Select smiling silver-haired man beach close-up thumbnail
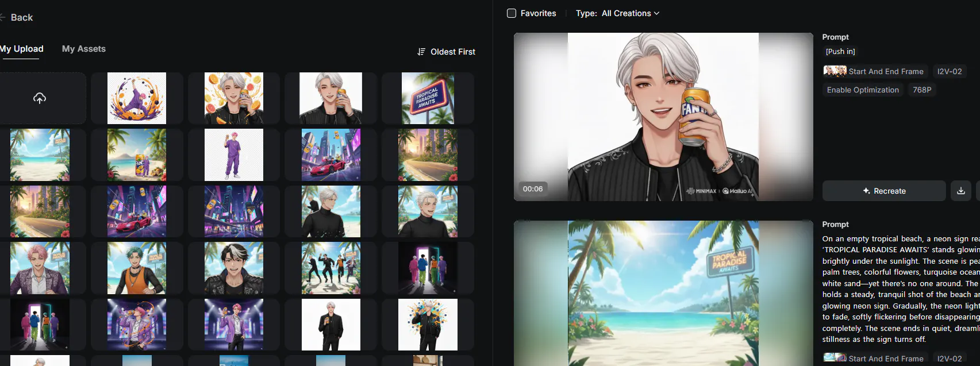Image resolution: width=980 pixels, height=366 pixels. pyautogui.click(x=428, y=211)
